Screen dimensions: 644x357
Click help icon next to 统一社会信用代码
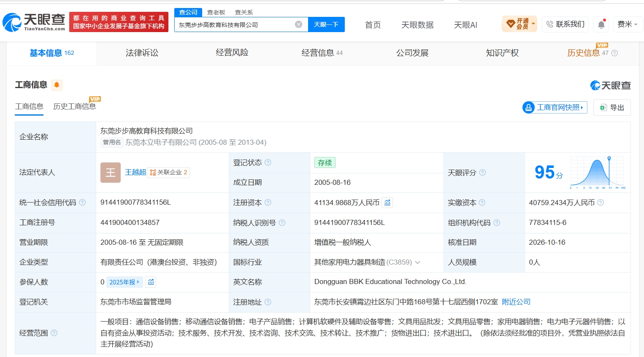coord(82,203)
